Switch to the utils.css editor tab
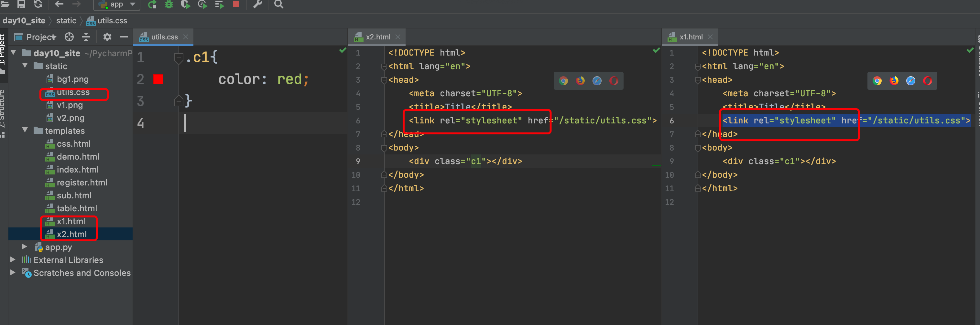The height and width of the screenshot is (325, 980). point(164,37)
